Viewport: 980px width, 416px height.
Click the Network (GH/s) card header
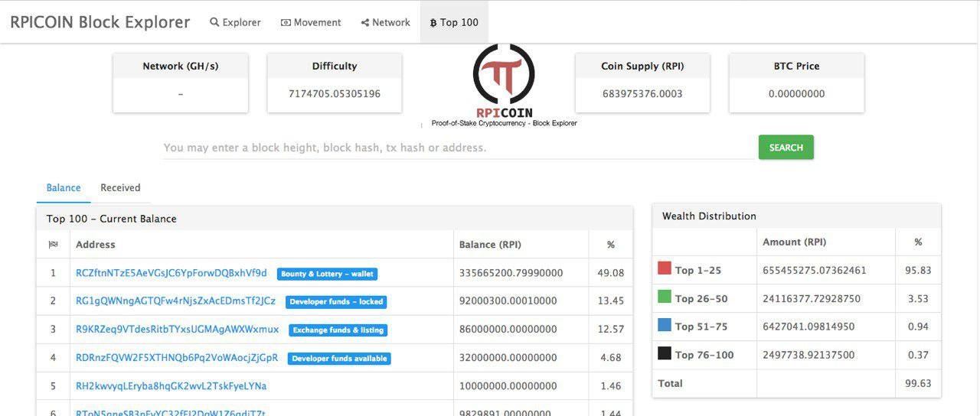tap(181, 66)
